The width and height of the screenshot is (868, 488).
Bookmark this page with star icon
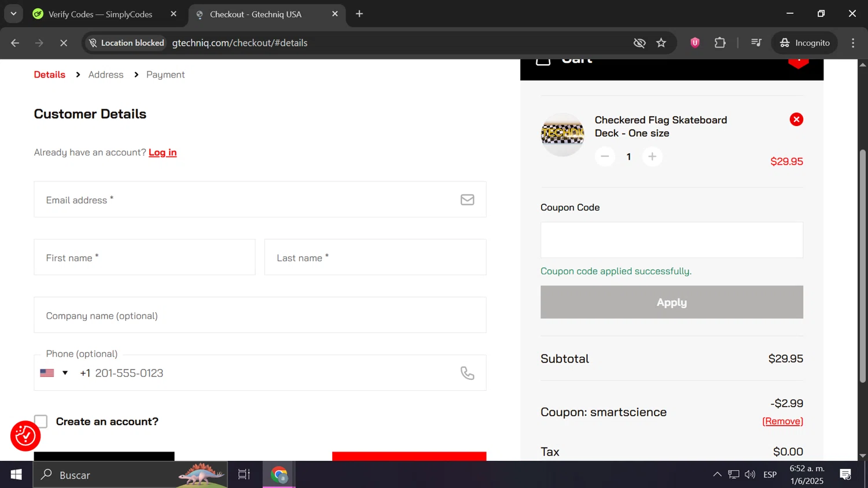(x=661, y=43)
